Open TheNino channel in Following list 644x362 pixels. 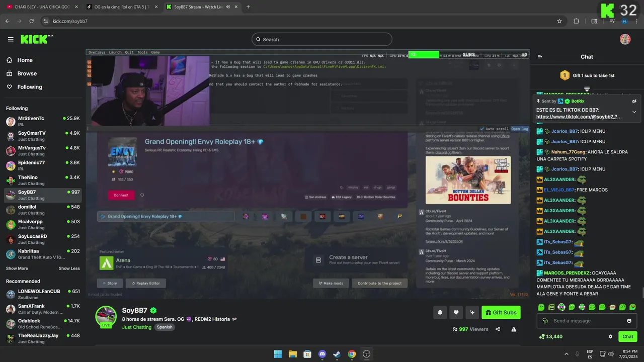pyautogui.click(x=43, y=180)
